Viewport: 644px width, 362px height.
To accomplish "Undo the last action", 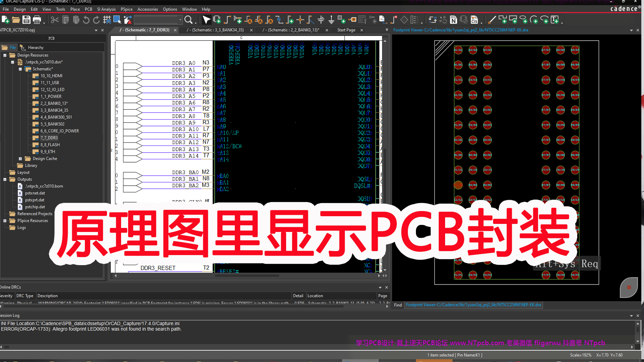I will [x=86, y=20].
